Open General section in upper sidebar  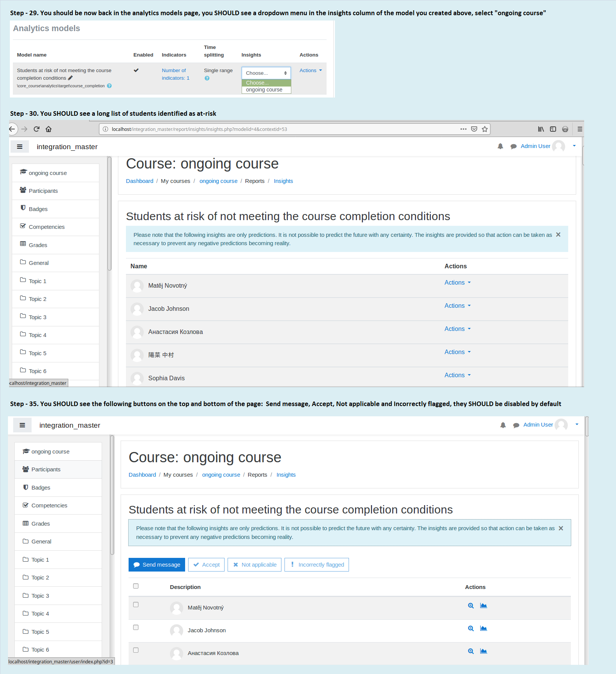point(55,263)
